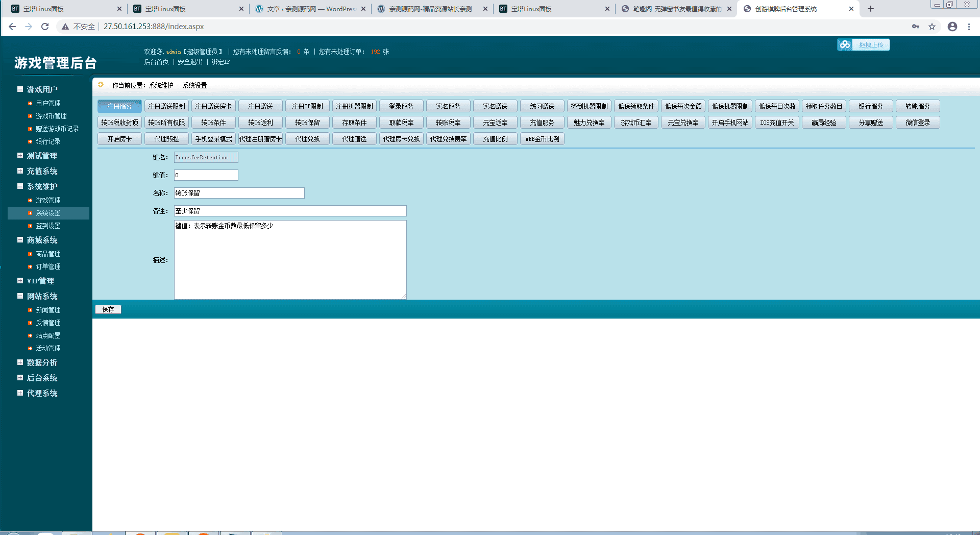980x535 pixels.
Task: Click the cloud drag-upload button
Action: point(863,45)
